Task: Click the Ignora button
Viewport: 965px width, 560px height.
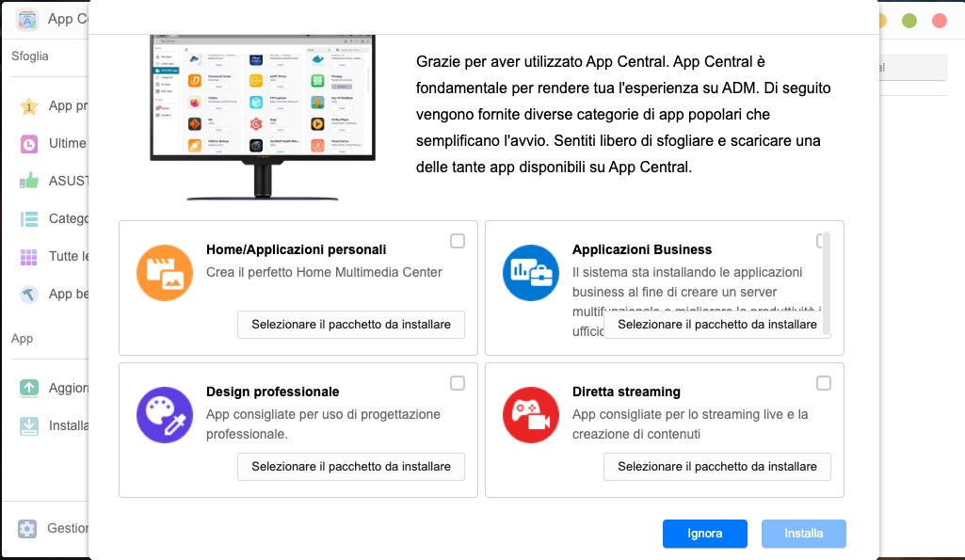Action: point(704,534)
